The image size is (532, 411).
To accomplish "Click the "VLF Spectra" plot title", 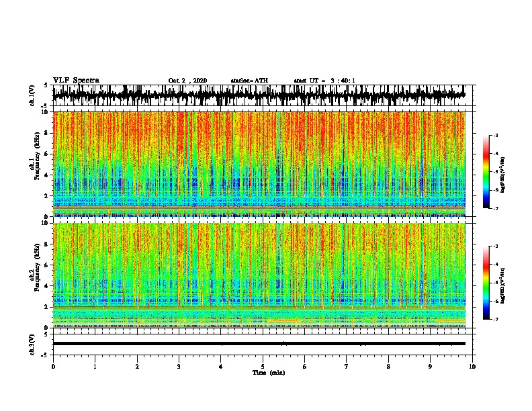I will coord(76,81).
